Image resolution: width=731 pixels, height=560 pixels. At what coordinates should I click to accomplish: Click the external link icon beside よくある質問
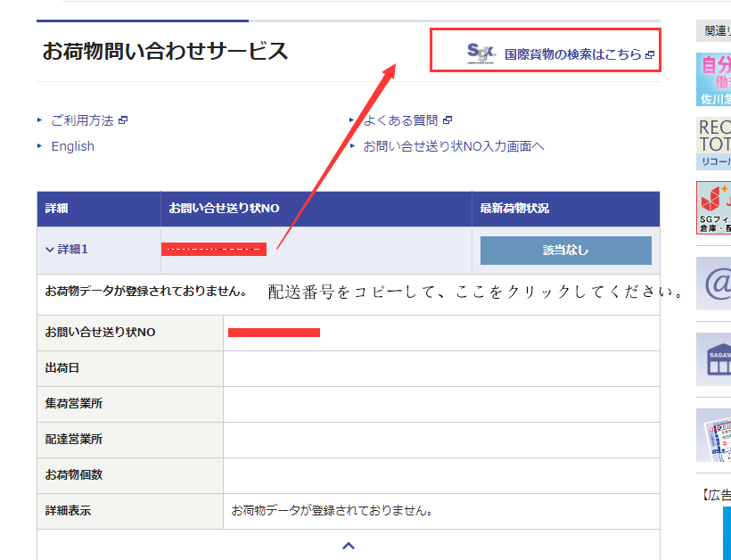[x=448, y=119]
